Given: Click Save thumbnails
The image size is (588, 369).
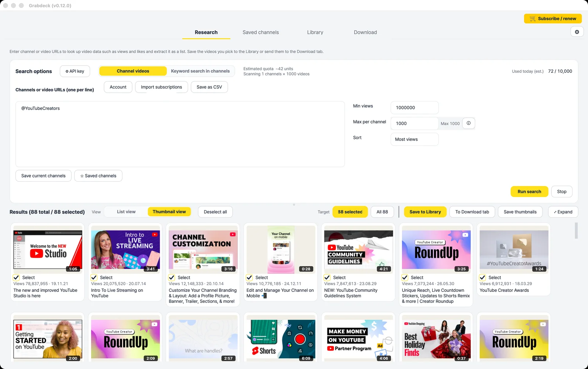Looking at the screenshot, I should click(x=520, y=212).
